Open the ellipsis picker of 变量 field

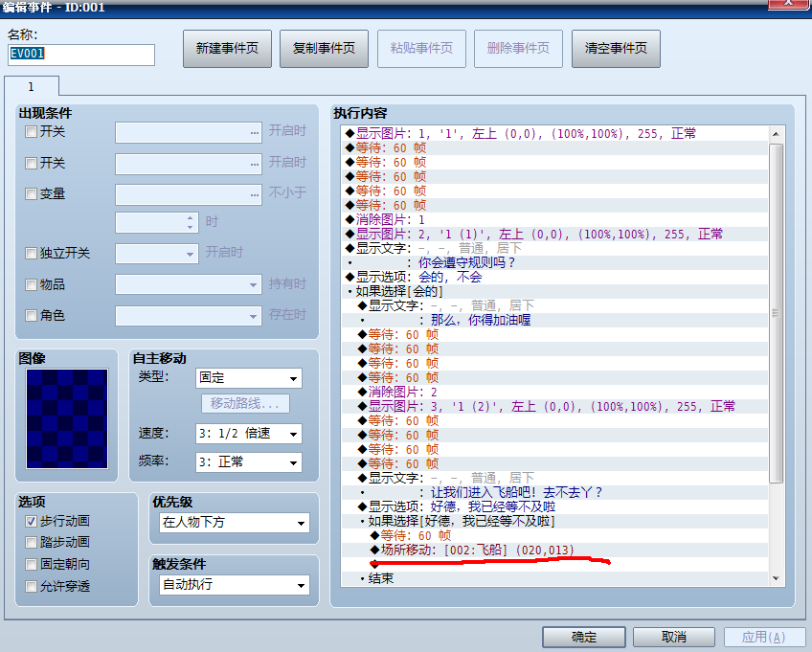click(x=255, y=194)
